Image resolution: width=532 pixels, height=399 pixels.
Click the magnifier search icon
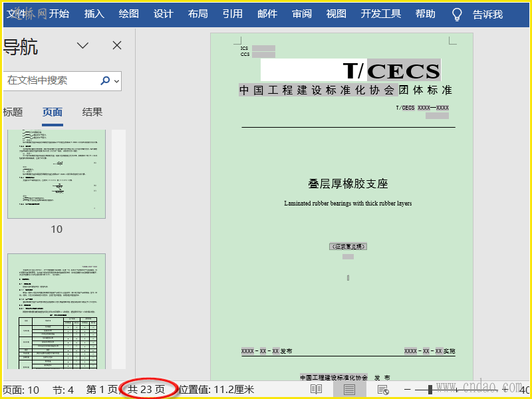105,80
